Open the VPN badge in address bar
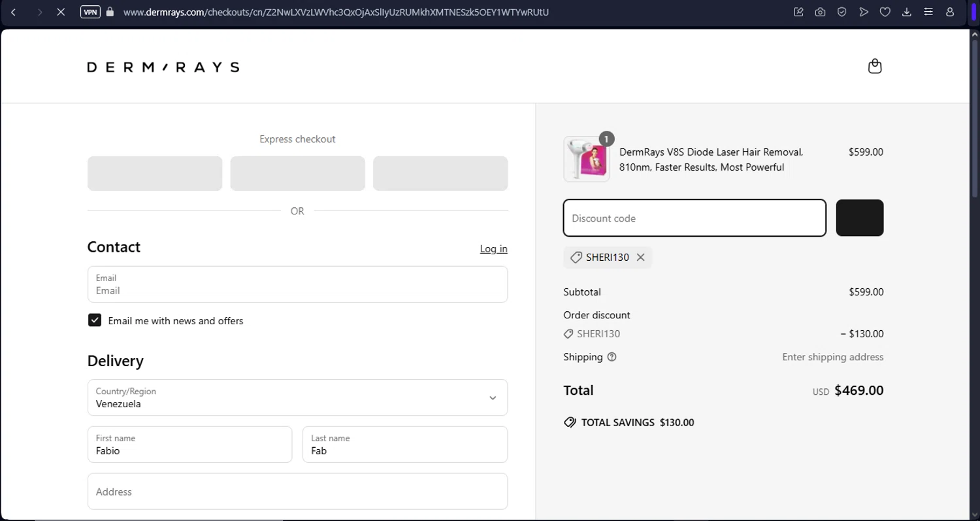Image resolution: width=980 pixels, height=521 pixels. point(90,12)
